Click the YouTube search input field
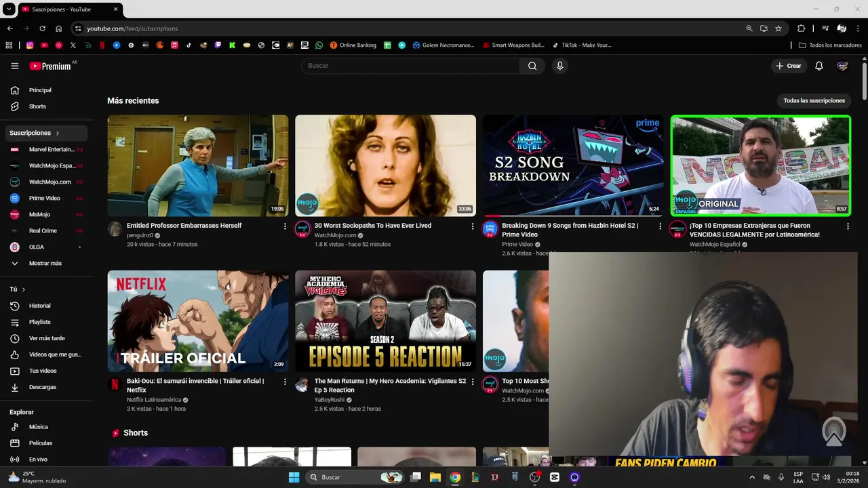The image size is (868, 488). coord(410,66)
